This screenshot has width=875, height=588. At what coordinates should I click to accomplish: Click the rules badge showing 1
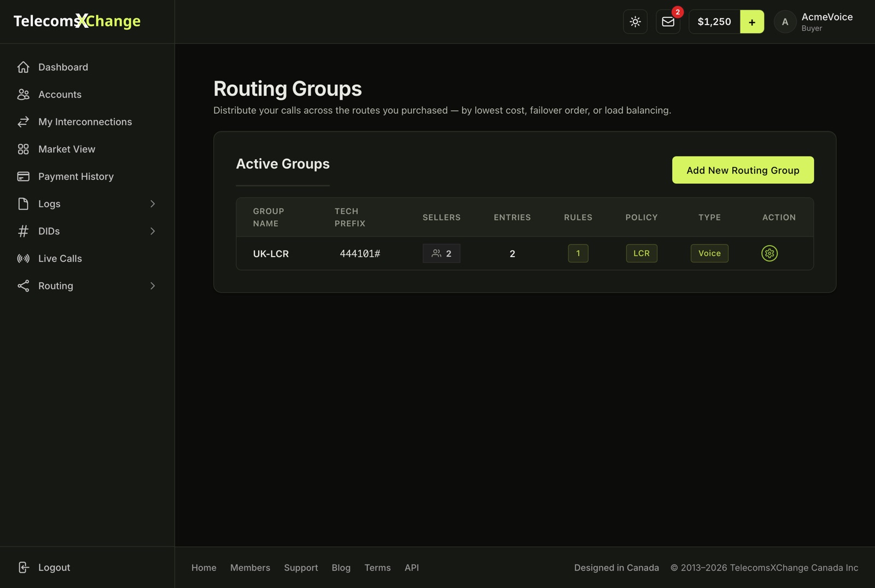(578, 253)
